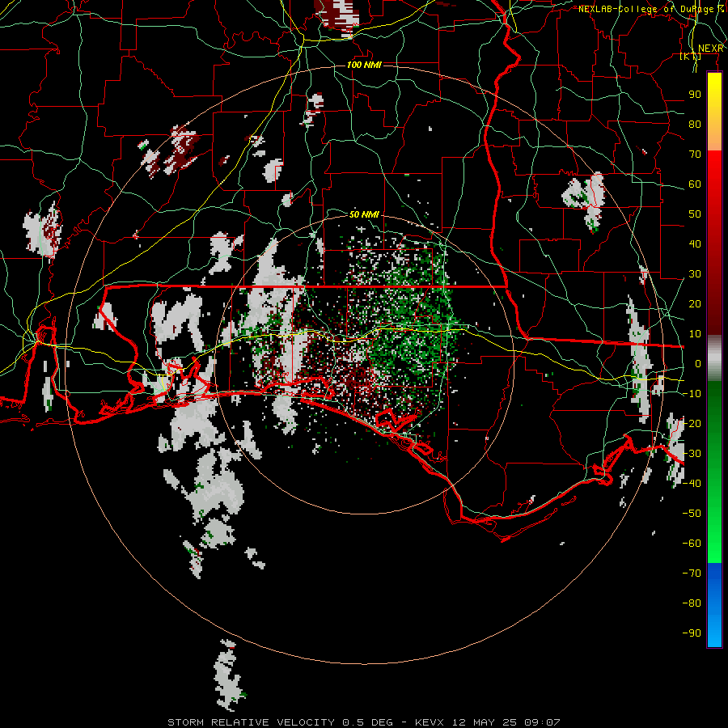
Task: Click the "-90" scale value
Action: coord(692,633)
